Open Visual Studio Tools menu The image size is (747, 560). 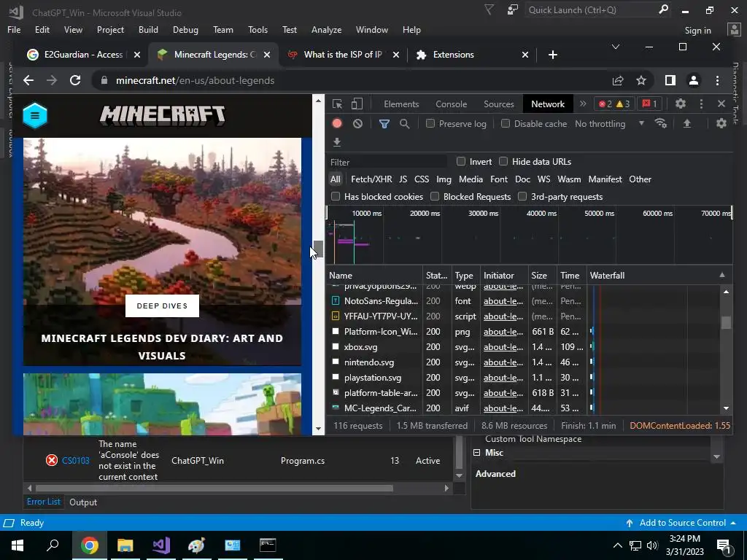pos(258,29)
